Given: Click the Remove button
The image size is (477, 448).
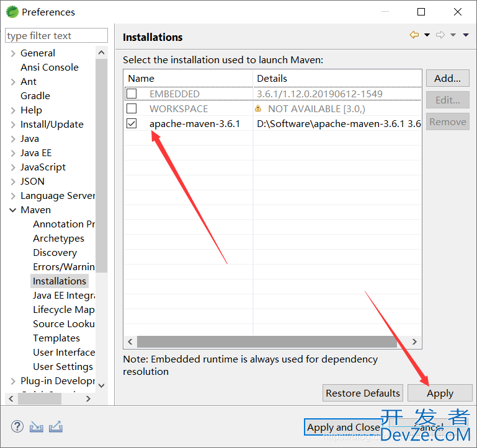Looking at the screenshot, I should click(447, 121).
